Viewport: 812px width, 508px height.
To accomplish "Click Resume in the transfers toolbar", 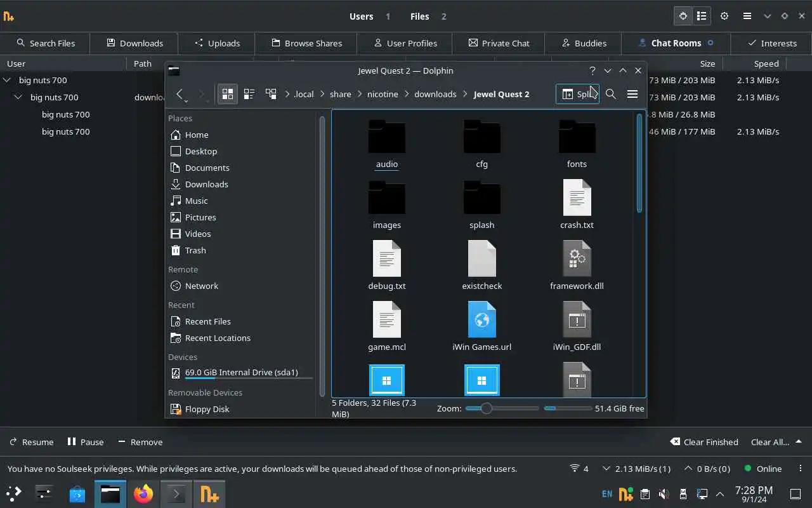I will [32, 442].
